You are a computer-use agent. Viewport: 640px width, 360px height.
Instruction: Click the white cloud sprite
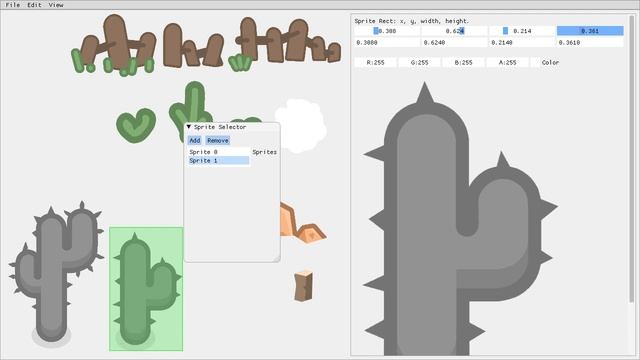301,125
